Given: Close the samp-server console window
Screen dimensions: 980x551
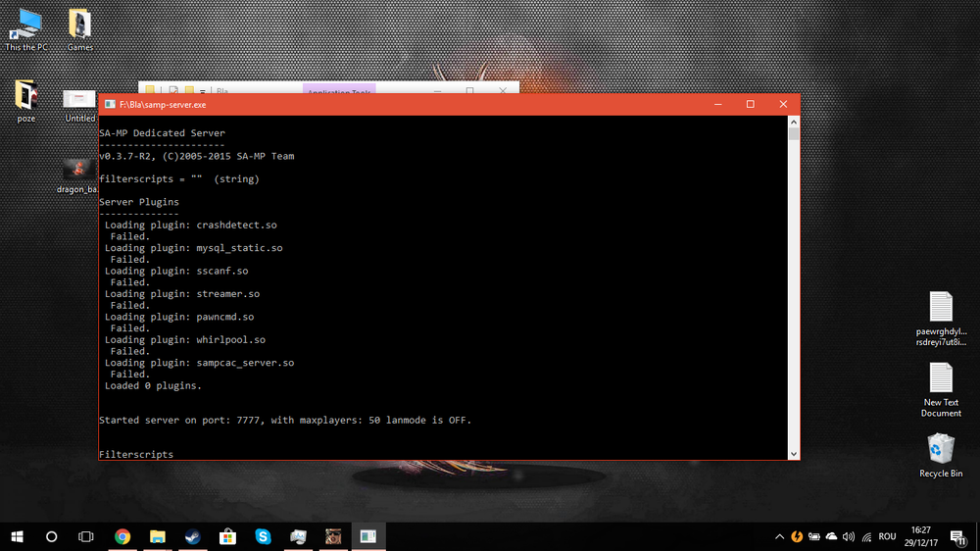Looking at the screenshot, I should [783, 105].
